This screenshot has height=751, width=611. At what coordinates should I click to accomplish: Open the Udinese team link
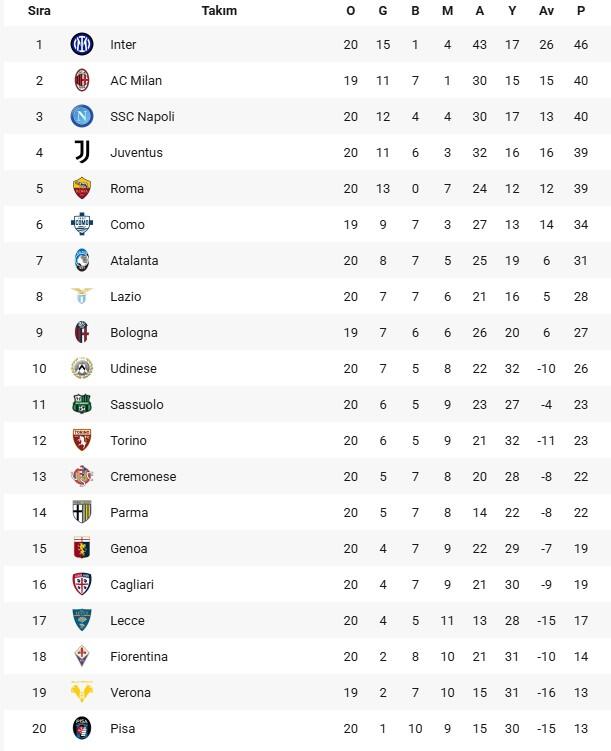tap(133, 368)
